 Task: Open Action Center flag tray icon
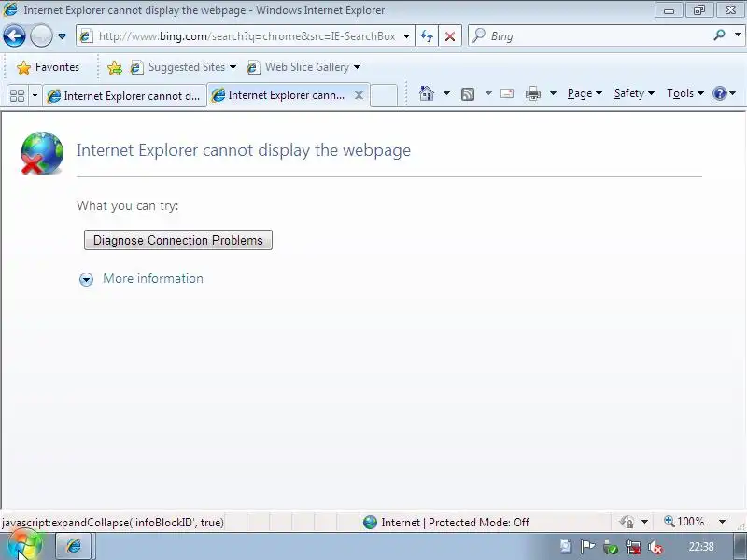click(x=587, y=547)
